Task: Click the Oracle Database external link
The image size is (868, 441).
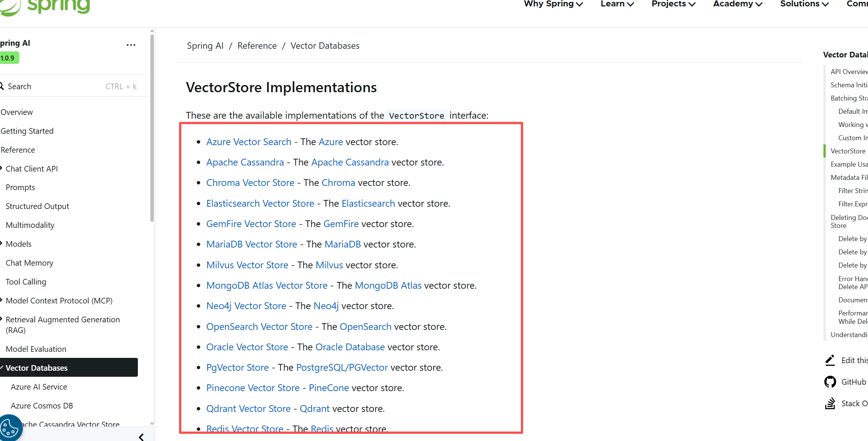Action: tap(350, 347)
